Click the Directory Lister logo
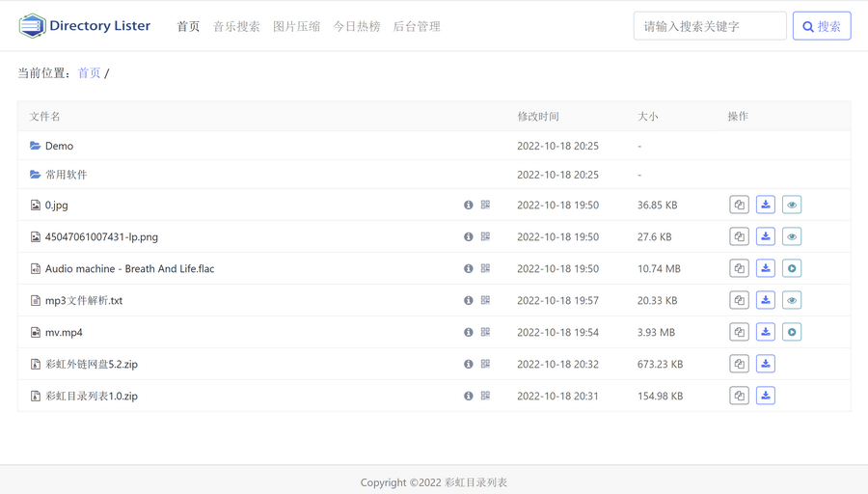The height and width of the screenshot is (494, 868). click(x=85, y=26)
